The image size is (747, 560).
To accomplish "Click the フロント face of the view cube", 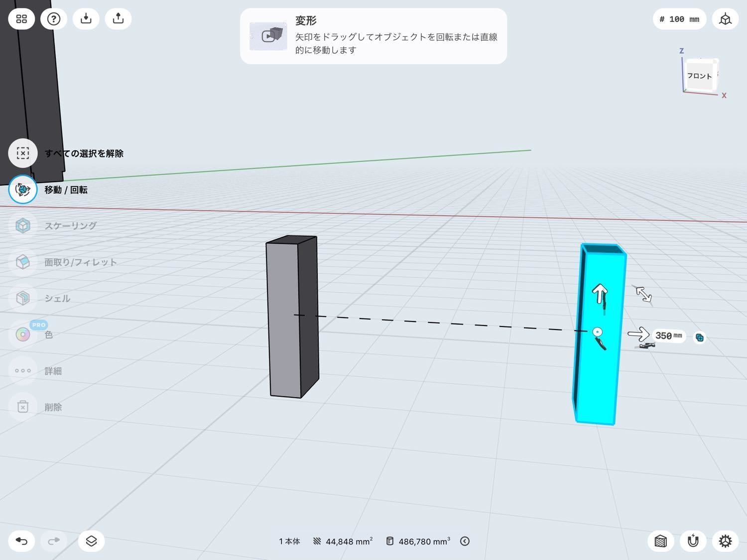I will point(700,76).
